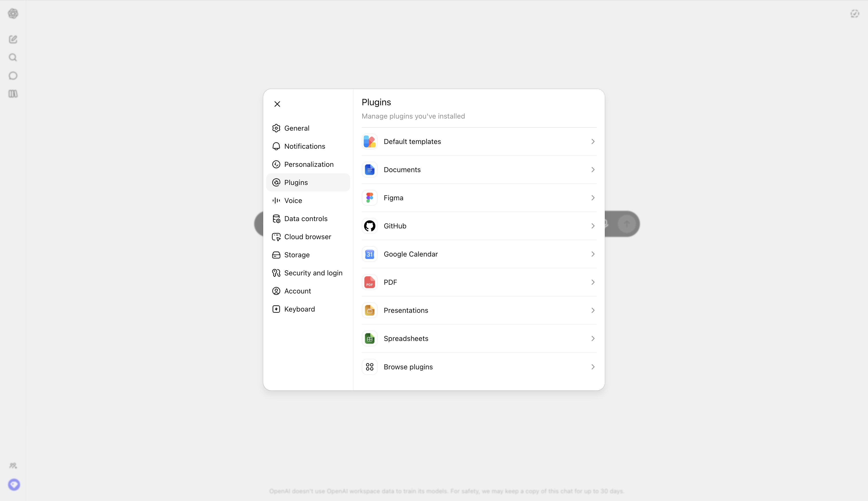The image size is (868, 501).
Task: Go to the Personalization settings tab
Action: point(308,165)
